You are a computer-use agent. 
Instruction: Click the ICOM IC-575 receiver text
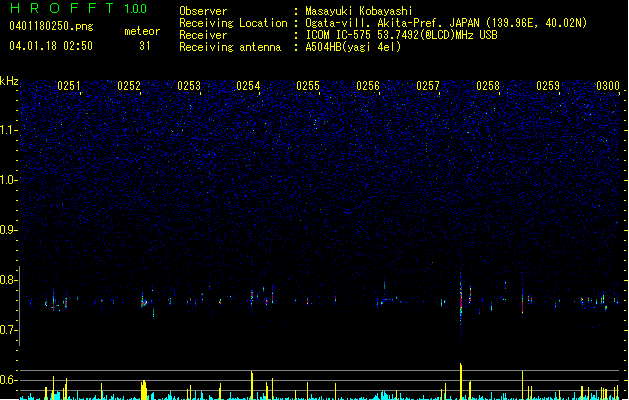401,35
